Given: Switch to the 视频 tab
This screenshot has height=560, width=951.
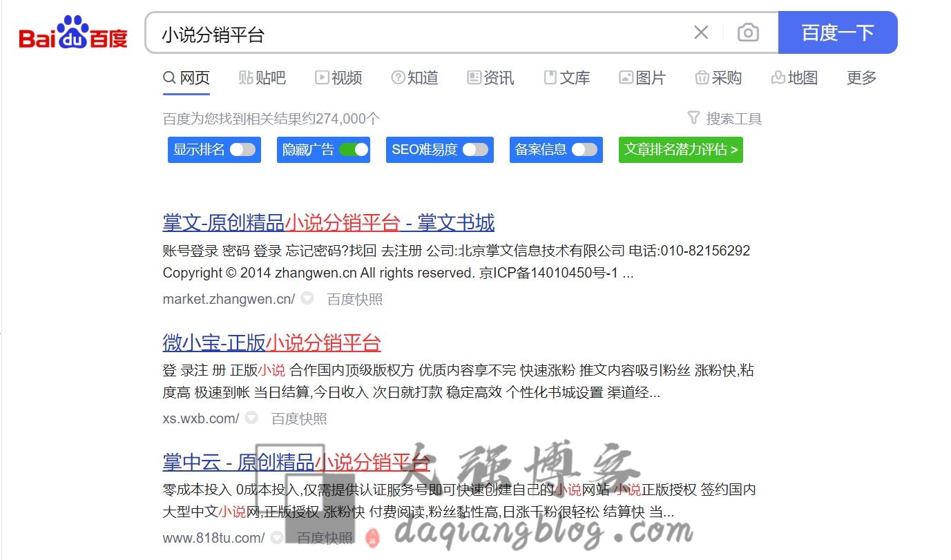Looking at the screenshot, I should [338, 78].
